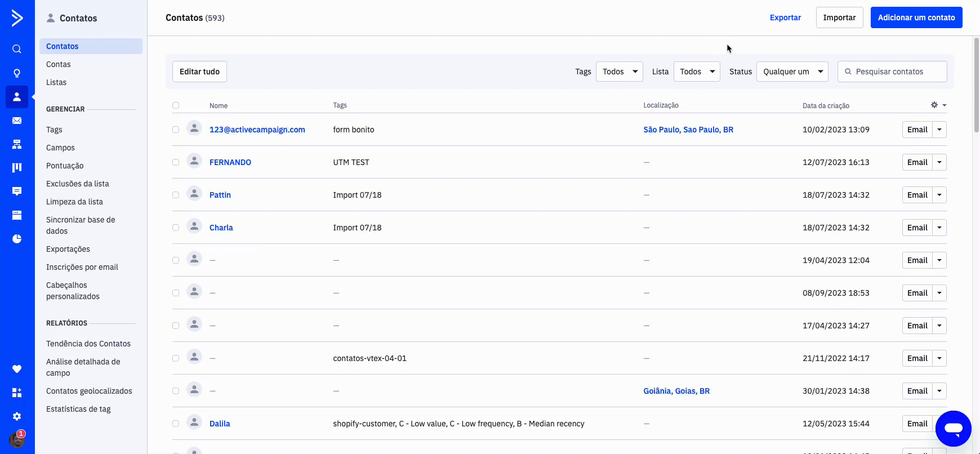Click the 'Adicionar um contato' button
Viewport: 980px width, 454px height.
point(916,17)
